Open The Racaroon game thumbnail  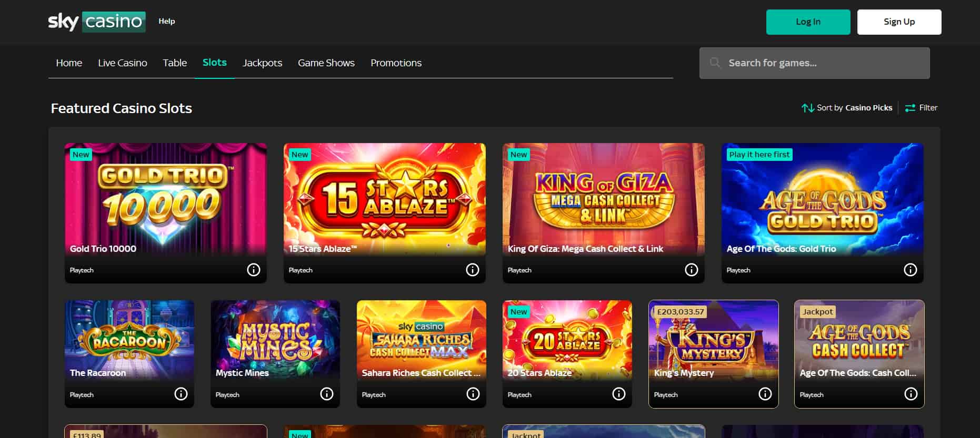click(129, 340)
